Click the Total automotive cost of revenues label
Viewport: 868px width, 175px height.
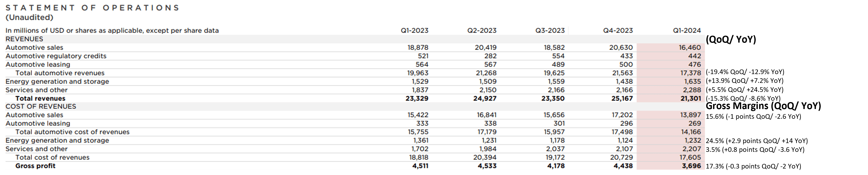click(73, 132)
